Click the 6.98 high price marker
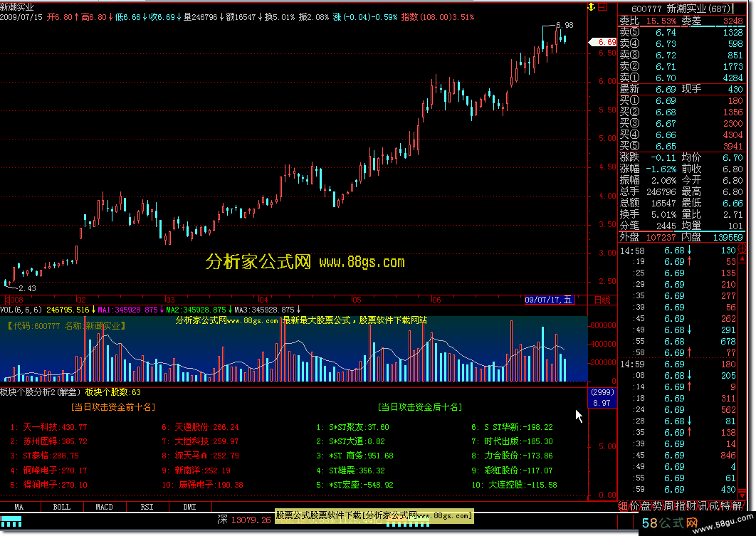Screen dimensions: 756x536 click(x=565, y=25)
